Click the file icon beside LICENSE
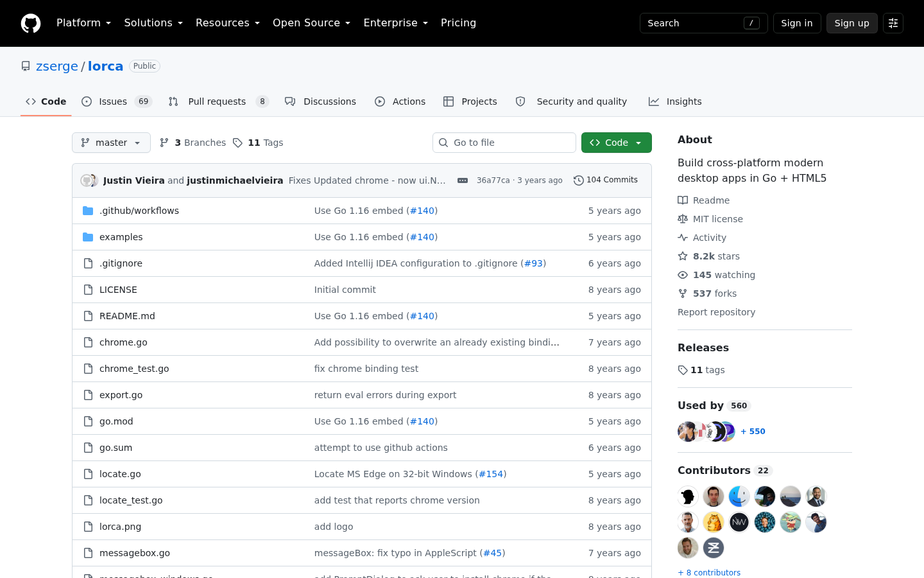 (x=88, y=290)
